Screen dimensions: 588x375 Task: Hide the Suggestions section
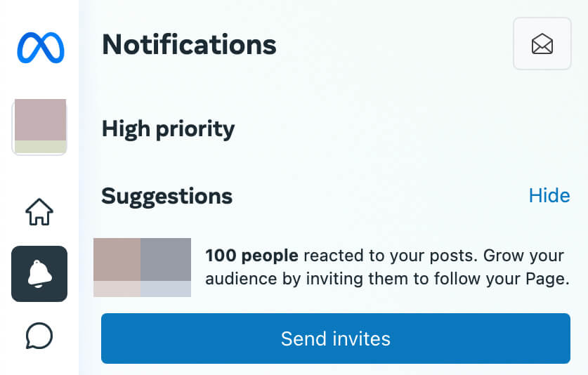pos(549,195)
